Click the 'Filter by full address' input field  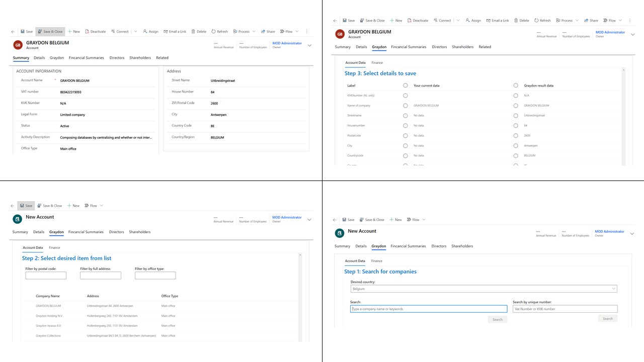click(101, 276)
